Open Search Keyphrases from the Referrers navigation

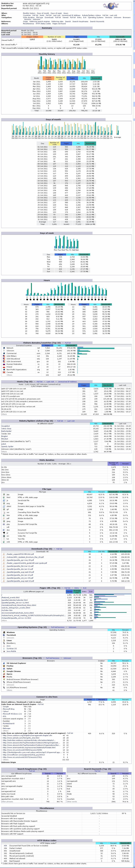click(x=80, y=22)
